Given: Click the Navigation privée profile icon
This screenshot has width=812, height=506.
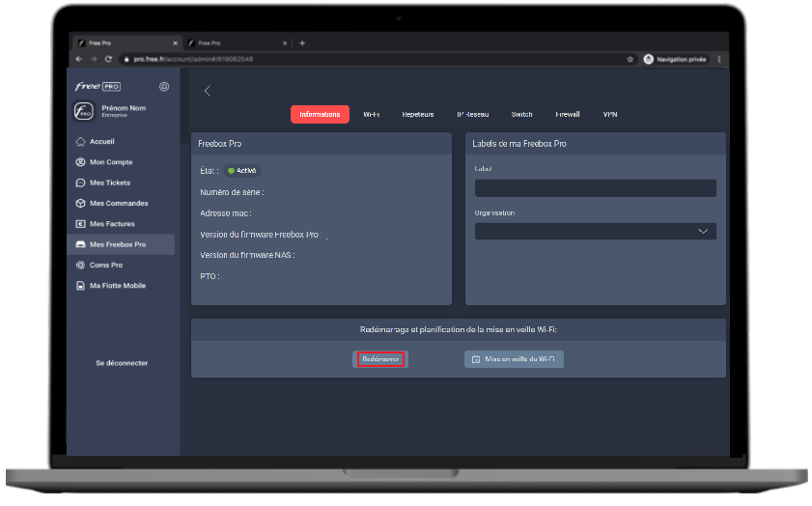Looking at the screenshot, I should click(x=649, y=59).
